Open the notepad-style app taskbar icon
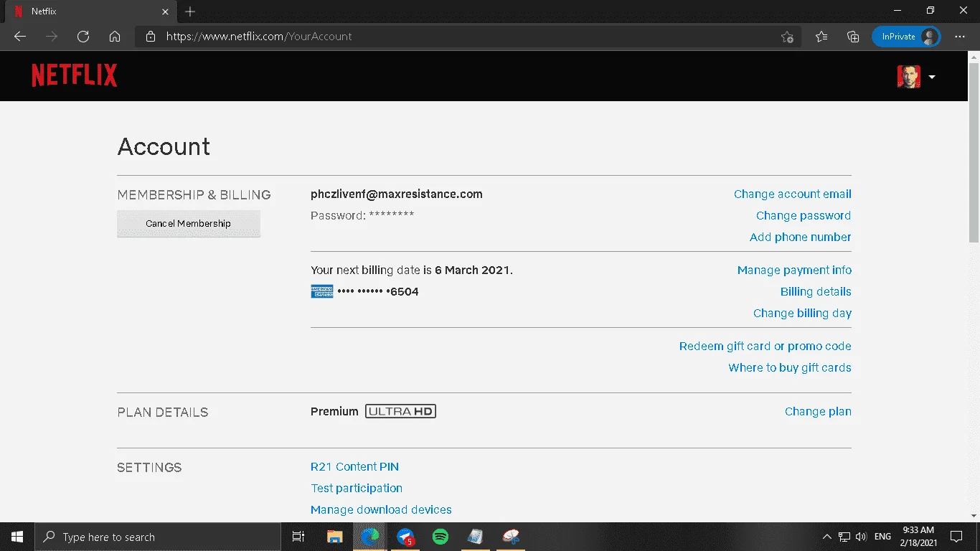 [475, 537]
